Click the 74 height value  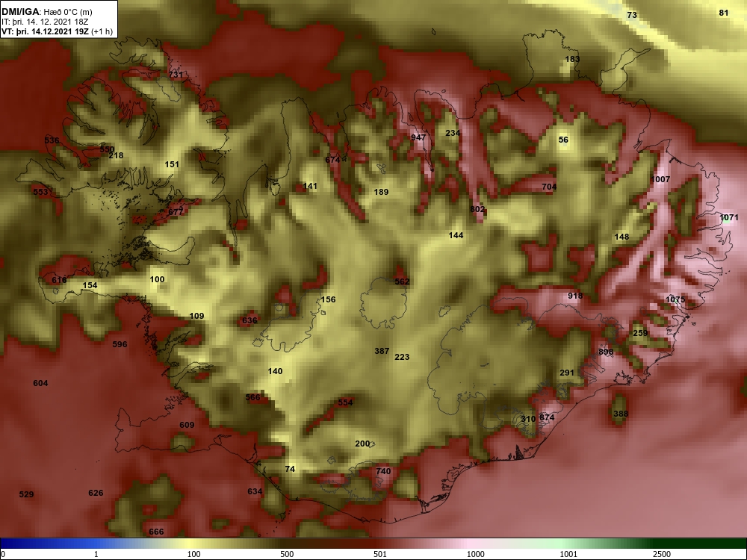[290, 469]
